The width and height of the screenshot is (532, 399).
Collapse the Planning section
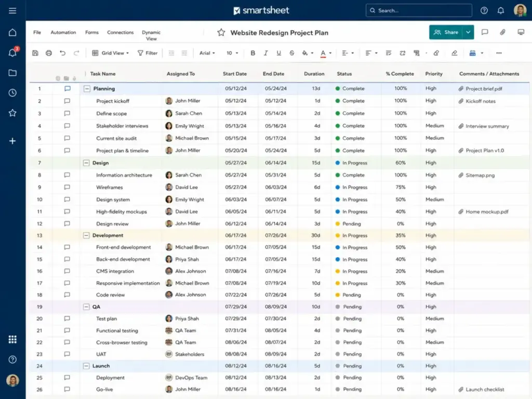[87, 88]
